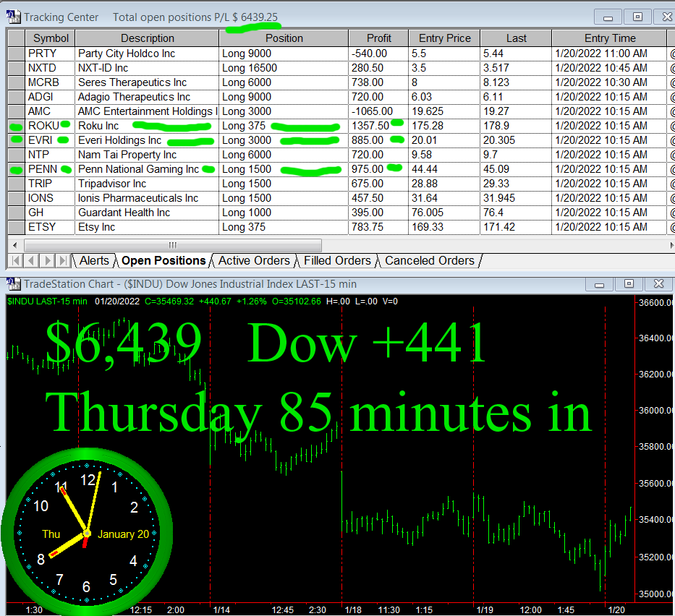Sort by Last column header
This screenshot has width=675, height=616.
[516, 38]
